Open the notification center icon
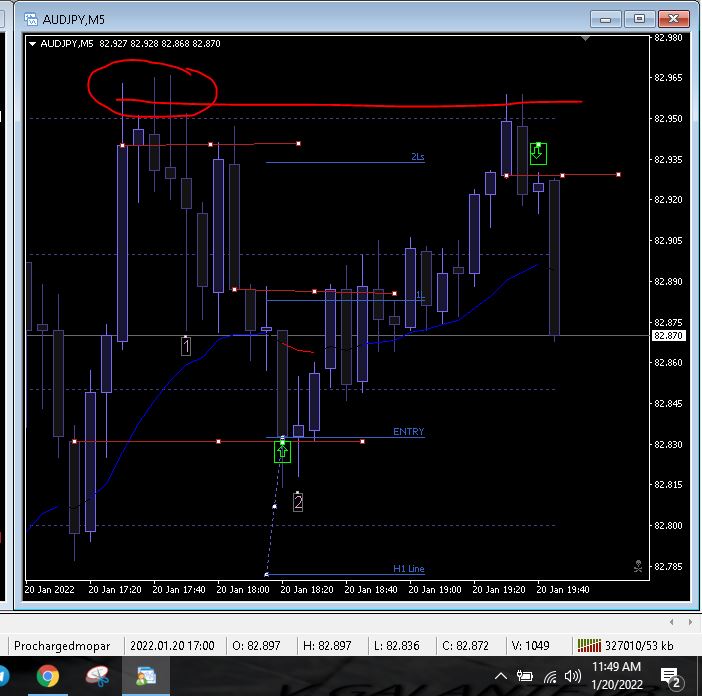 coord(671,677)
